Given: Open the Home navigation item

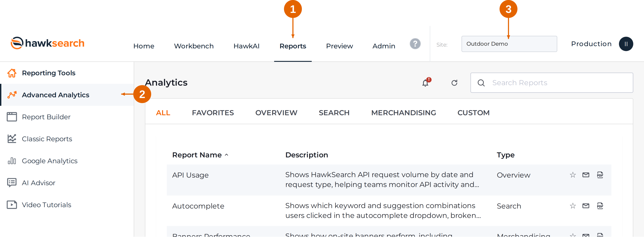Looking at the screenshot, I should [x=144, y=46].
